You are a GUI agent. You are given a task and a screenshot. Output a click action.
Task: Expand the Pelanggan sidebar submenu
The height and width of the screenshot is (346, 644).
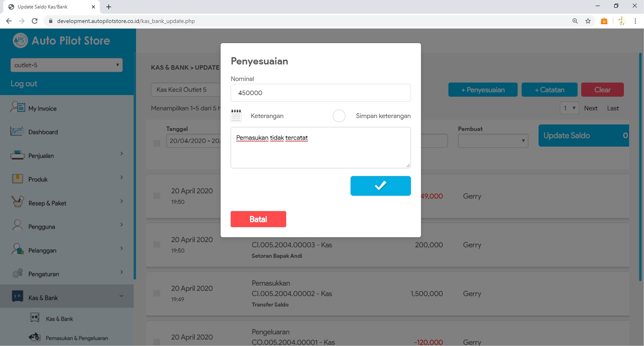pos(122,249)
